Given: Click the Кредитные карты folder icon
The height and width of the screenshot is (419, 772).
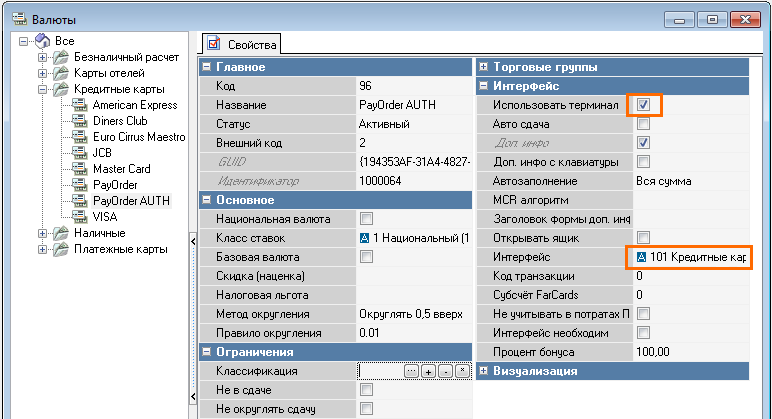Looking at the screenshot, I should (60, 89).
